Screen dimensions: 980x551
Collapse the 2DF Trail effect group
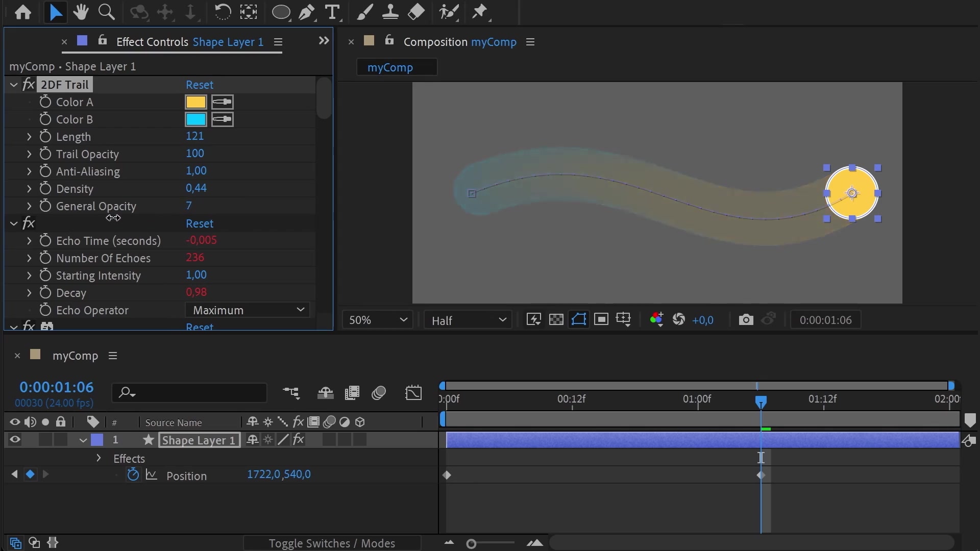[14, 85]
